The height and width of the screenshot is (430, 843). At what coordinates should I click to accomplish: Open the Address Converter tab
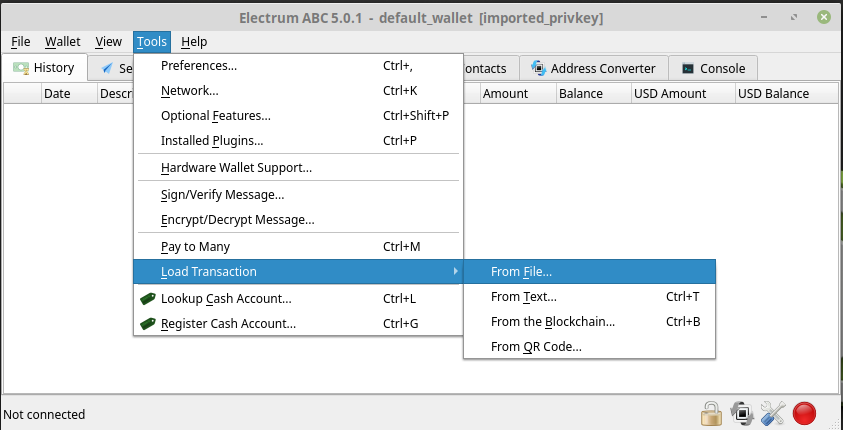click(x=594, y=68)
